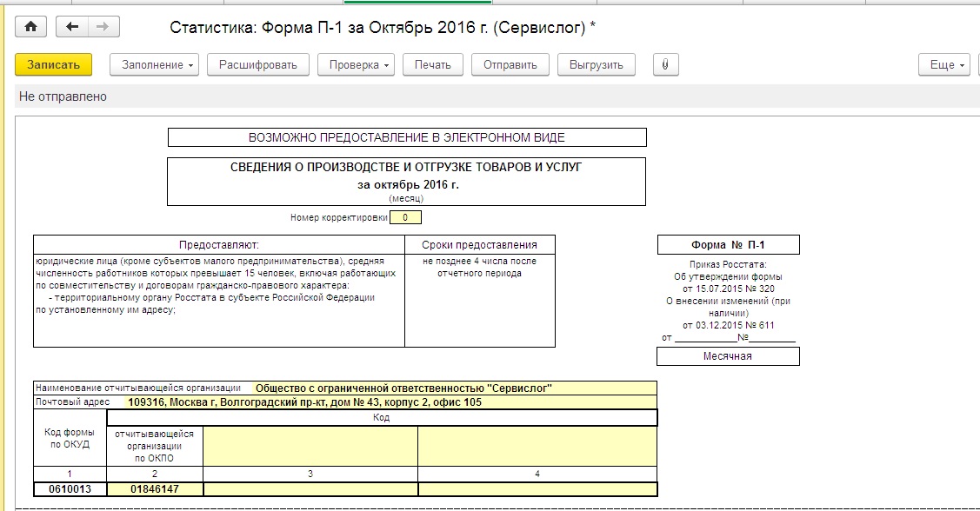Save the report with Записать
Screen dimensions: 980x511
(x=54, y=65)
